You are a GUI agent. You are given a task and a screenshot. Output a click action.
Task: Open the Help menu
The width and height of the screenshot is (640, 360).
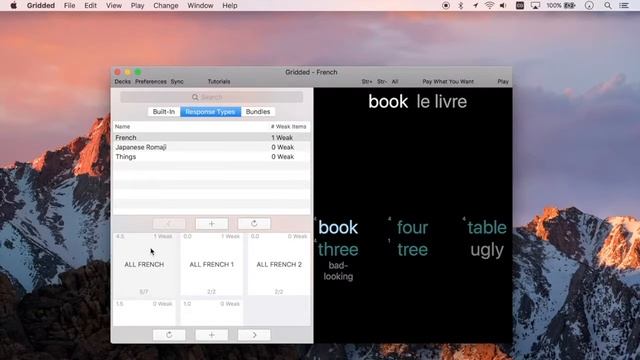[230, 5]
